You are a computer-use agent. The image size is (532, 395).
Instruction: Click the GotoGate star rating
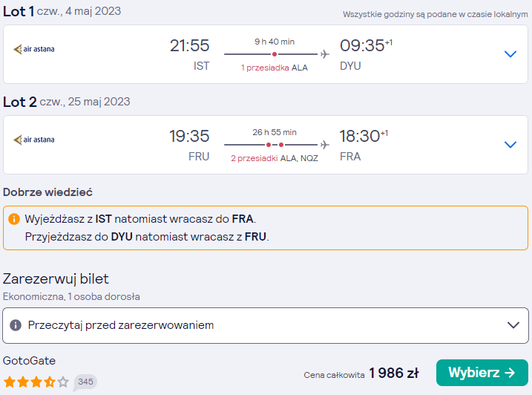pyautogui.click(x=36, y=382)
